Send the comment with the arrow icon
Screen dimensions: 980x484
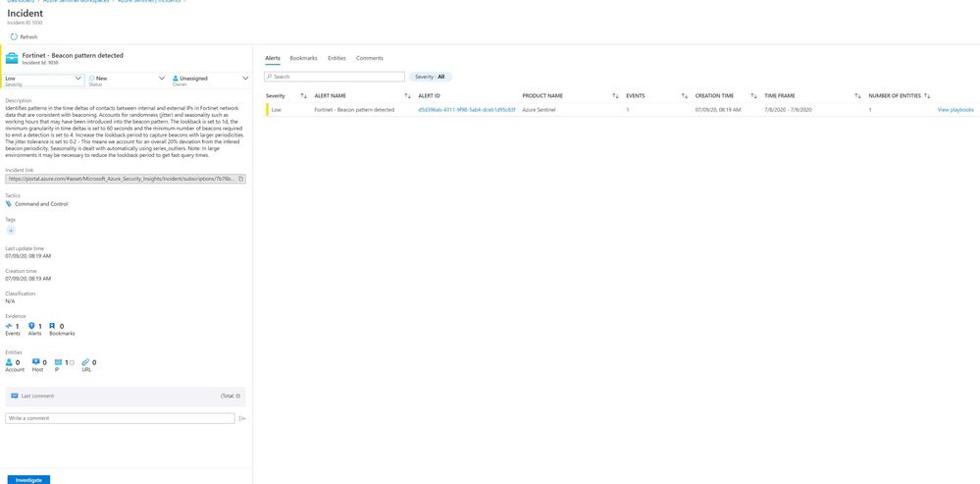tap(242, 418)
